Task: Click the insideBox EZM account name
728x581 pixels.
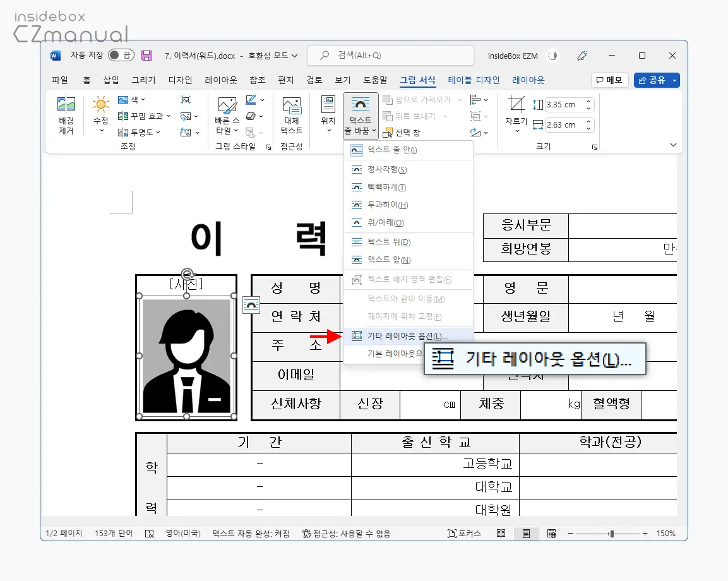Action: pos(513,56)
